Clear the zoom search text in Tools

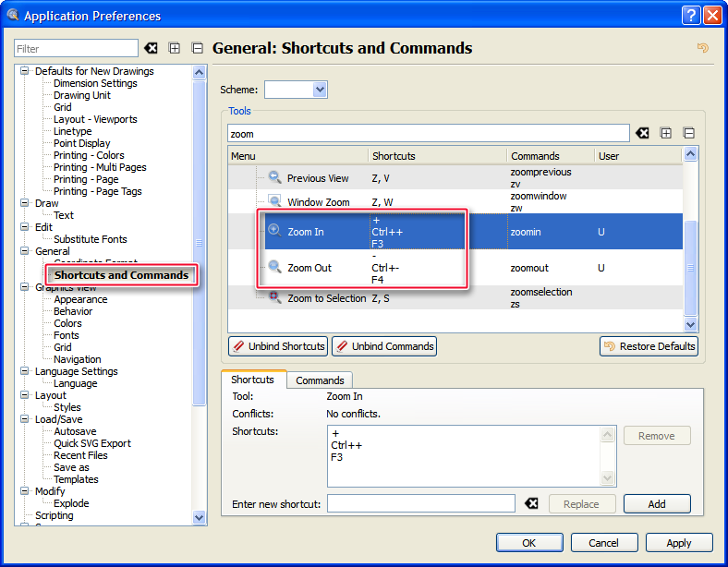coord(643,133)
